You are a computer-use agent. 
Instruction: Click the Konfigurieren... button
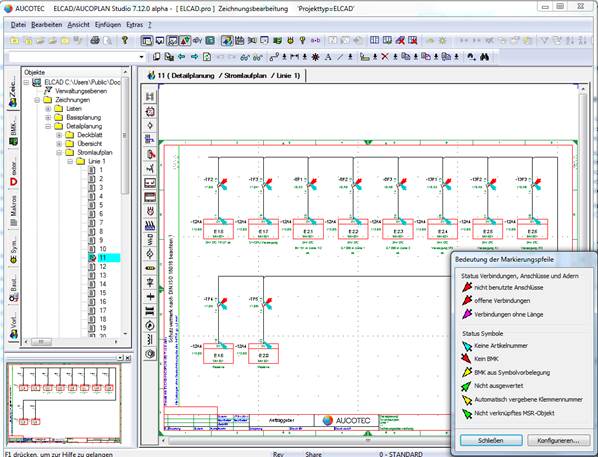(x=559, y=440)
